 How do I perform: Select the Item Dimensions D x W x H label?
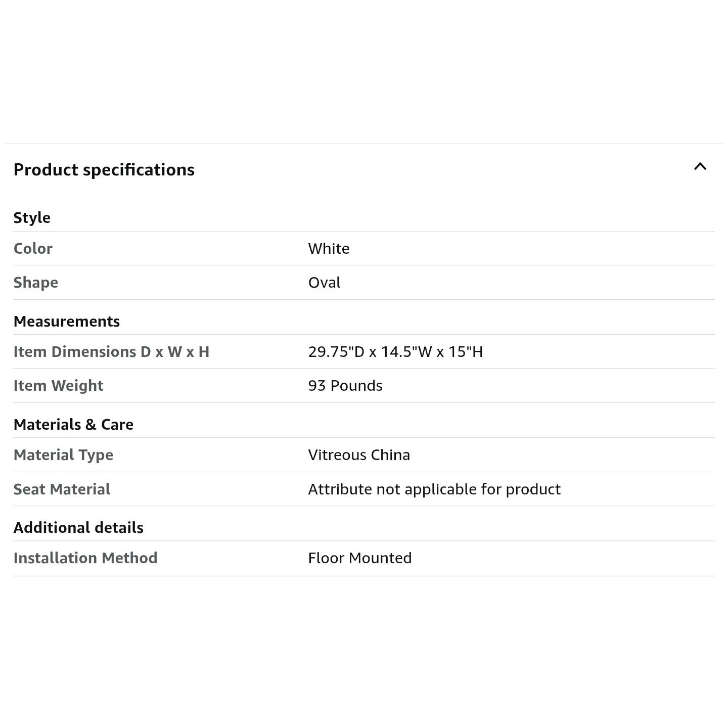click(111, 352)
